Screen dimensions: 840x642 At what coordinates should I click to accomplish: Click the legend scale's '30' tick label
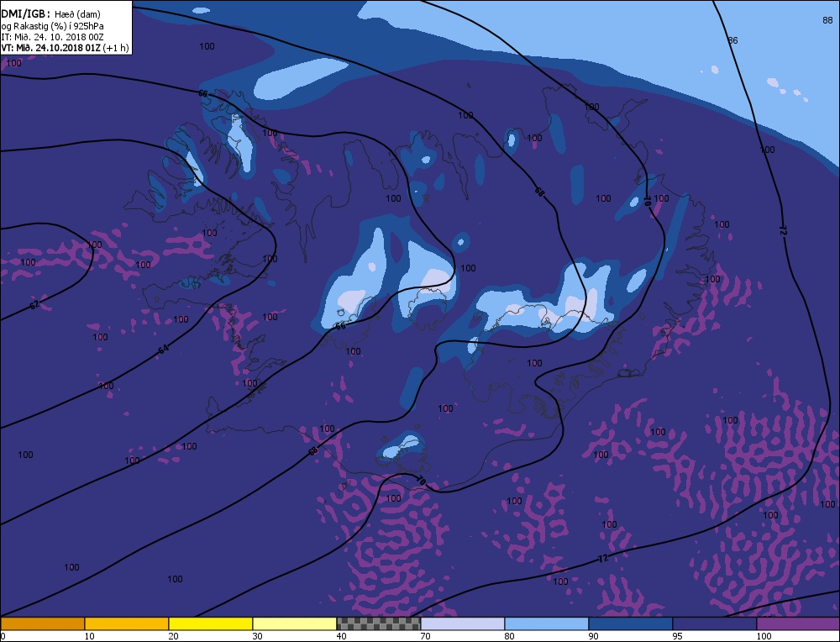pos(258,636)
